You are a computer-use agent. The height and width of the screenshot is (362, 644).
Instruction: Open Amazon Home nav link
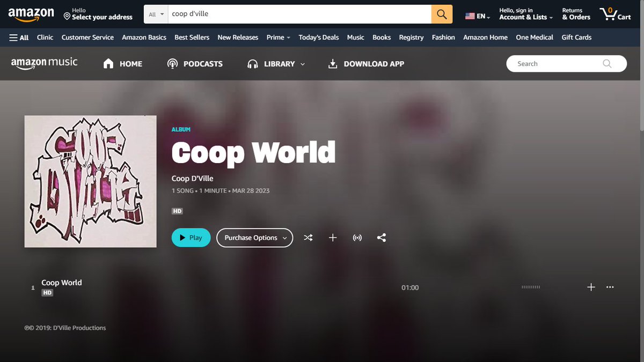(485, 38)
